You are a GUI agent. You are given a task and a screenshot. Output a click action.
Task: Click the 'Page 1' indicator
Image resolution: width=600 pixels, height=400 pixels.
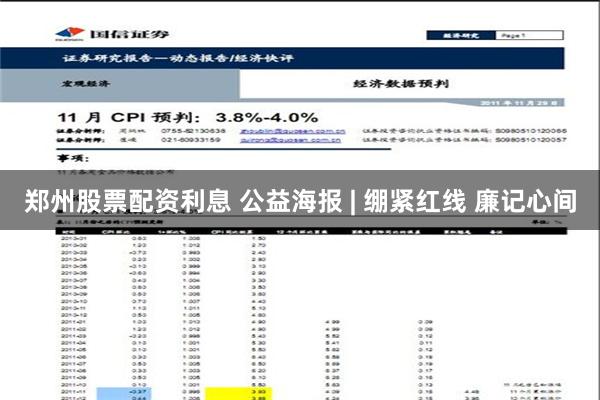coord(513,36)
